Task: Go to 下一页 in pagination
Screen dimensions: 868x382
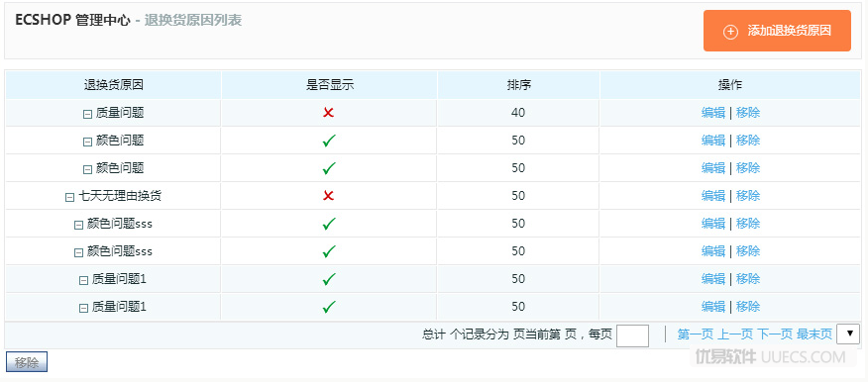Action: [775, 334]
